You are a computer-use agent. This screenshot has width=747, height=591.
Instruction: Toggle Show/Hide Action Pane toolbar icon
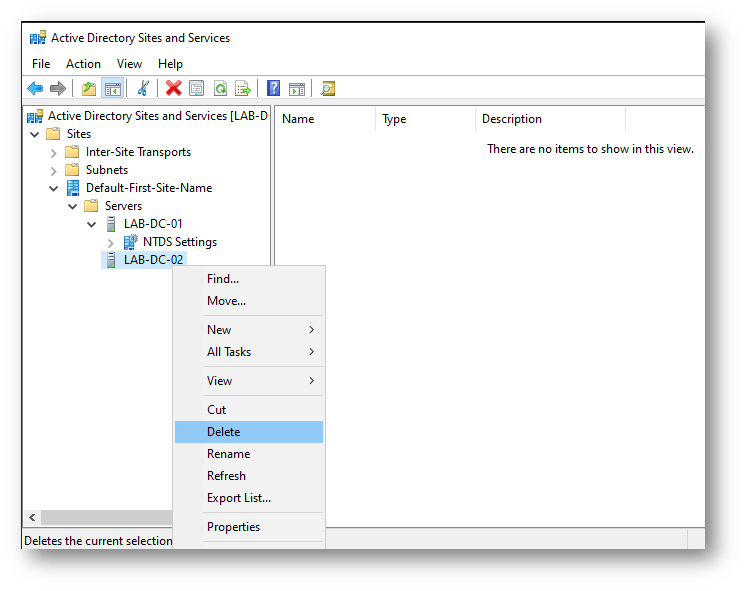click(x=297, y=89)
